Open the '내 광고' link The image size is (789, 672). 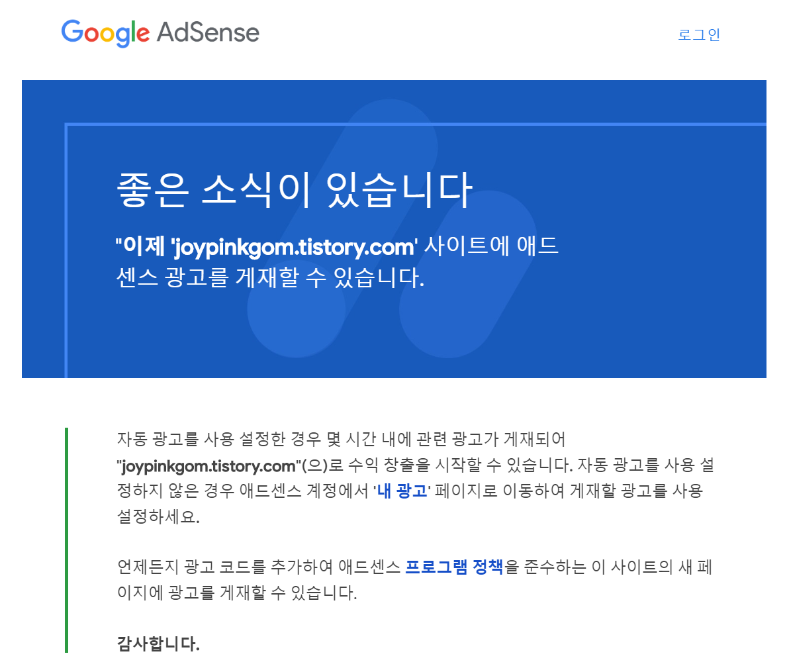pyautogui.click(x=402, y=491)
